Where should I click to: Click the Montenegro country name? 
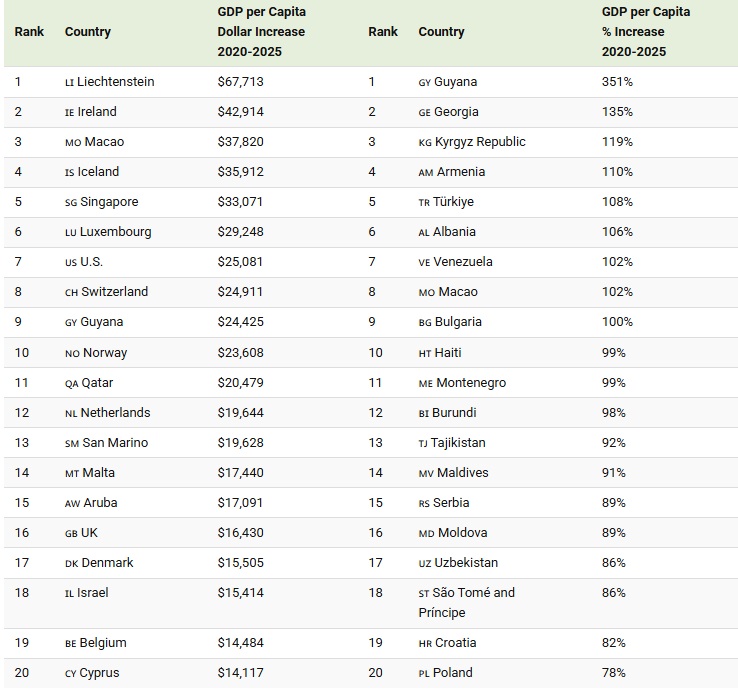click(472, 382)
